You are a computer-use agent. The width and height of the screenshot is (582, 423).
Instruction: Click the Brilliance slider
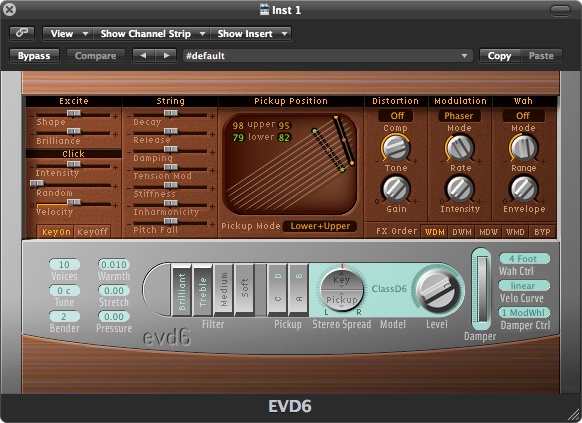pos(73,131)
